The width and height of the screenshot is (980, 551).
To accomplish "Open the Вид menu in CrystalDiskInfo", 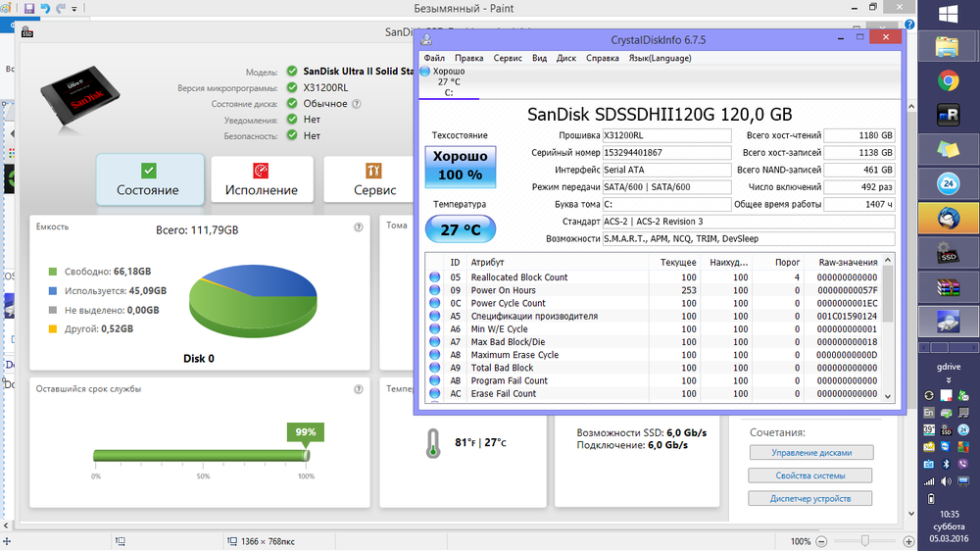I will tap(539, 58).
